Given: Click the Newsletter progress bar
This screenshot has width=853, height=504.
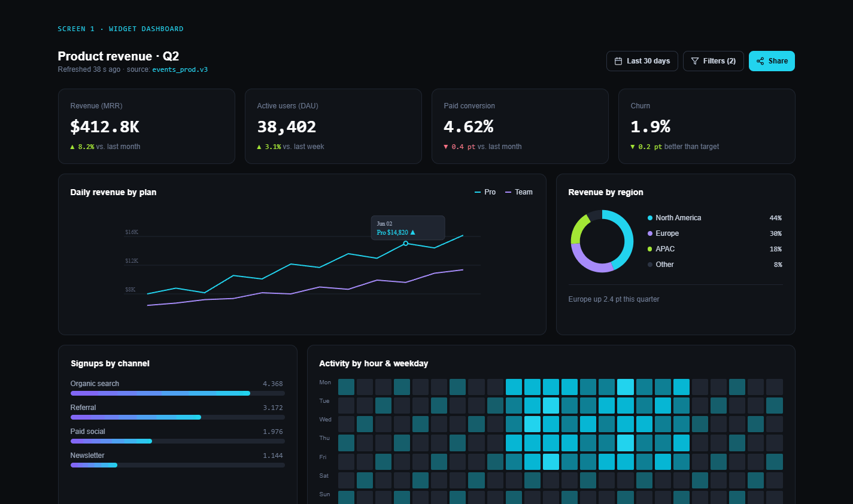Looking at the screenshot, I should coord(178,465).
